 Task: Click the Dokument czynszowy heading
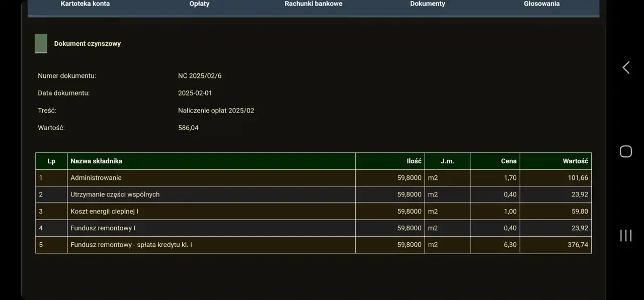pos(88,44)
